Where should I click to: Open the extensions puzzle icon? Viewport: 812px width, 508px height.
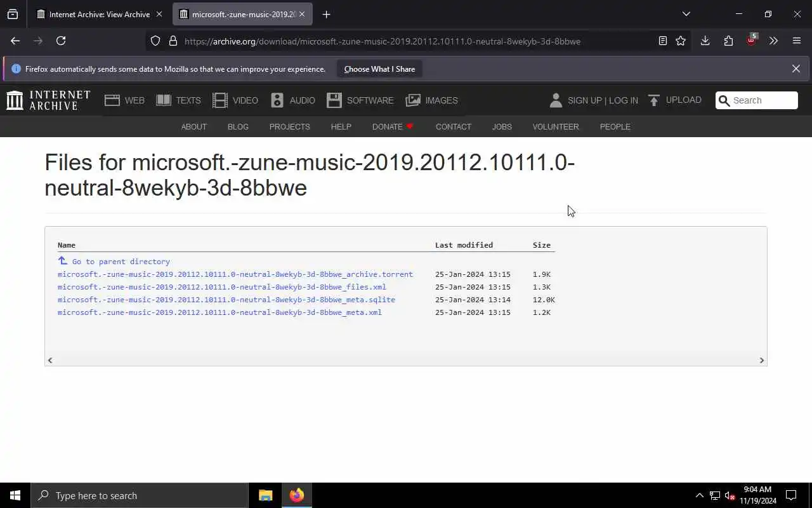click(x=728, y=41)
